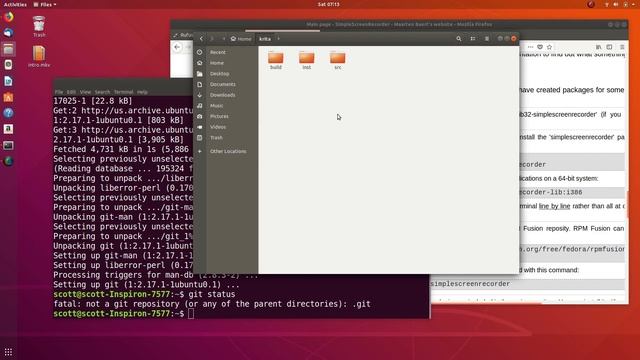Viewport: 640px width, 360px height.
Task: Open Videos in Files sidebar
Action: point(218,127)
